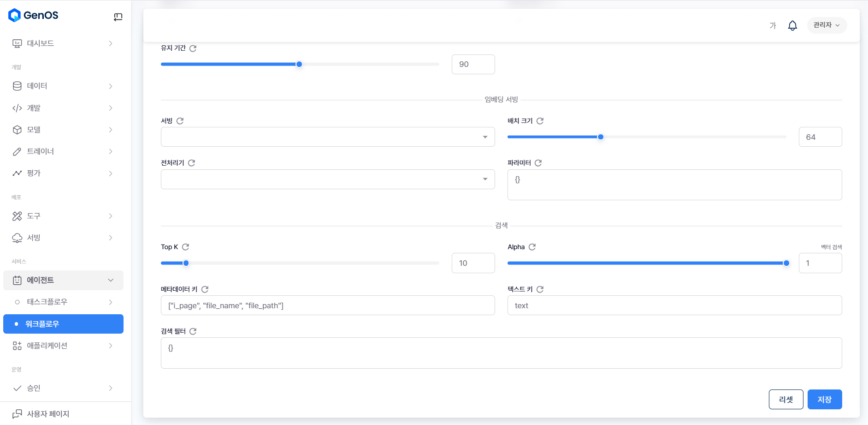Open the 관리자 user menu
The width and height of the screenshot is (868, 425).
point(827,25)
